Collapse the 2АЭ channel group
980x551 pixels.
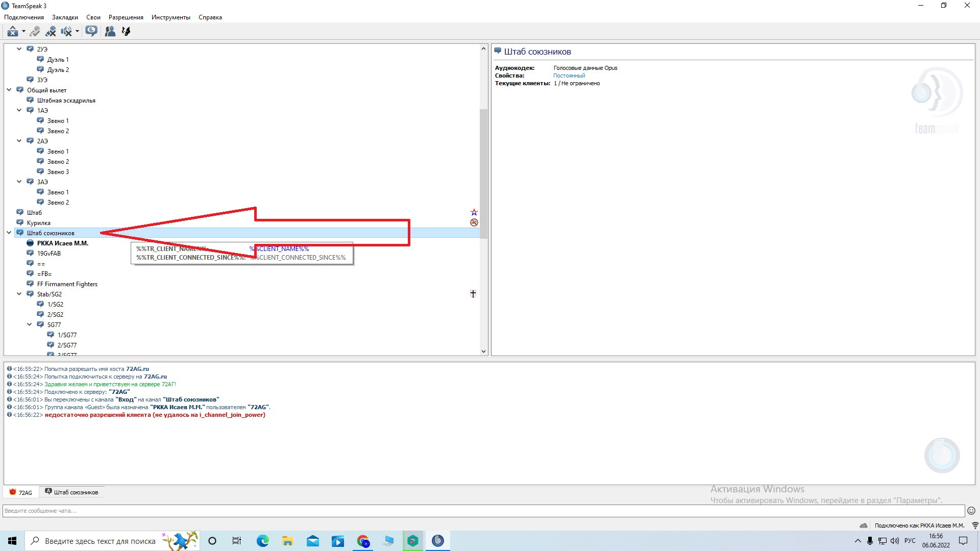(x=19, y=141)
